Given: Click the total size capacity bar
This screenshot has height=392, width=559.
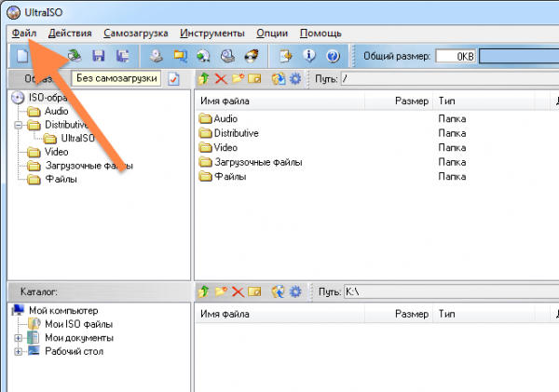Looking at the screenshot, I should (519, 56).
